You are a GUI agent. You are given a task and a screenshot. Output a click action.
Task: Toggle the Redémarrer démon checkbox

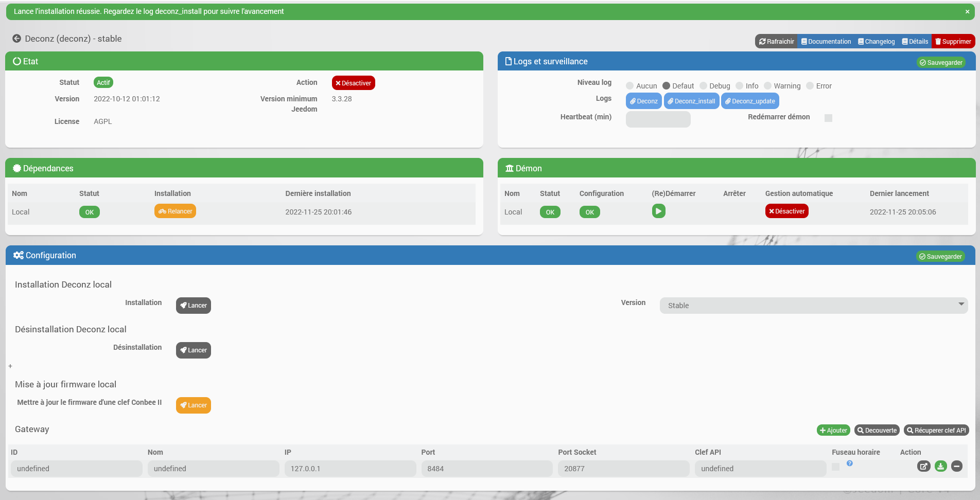coord(828,118)
